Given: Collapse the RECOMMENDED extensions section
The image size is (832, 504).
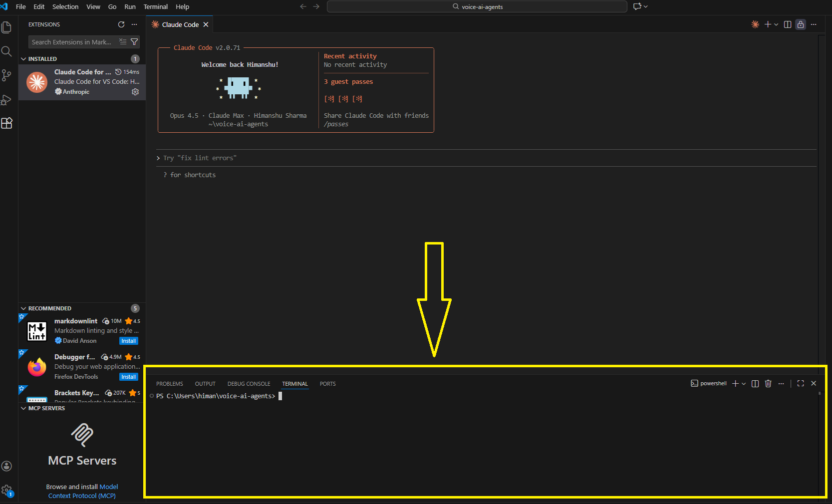Looking at the screenshot, I should pyautogui.click(x=23, y=308).
